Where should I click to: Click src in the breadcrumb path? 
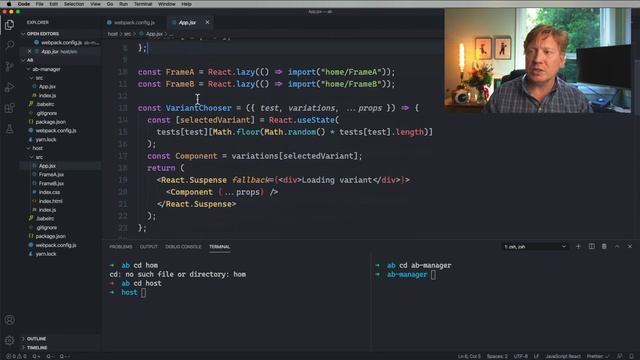[x=127, y=34]
